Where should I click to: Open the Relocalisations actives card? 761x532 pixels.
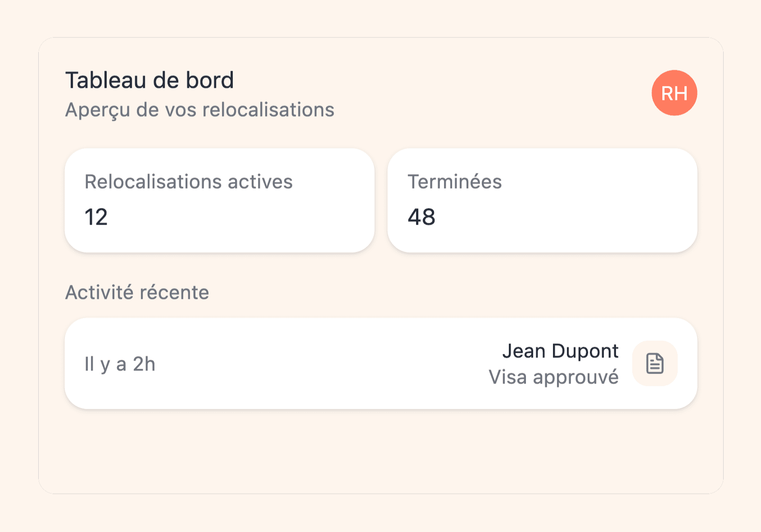219,200
